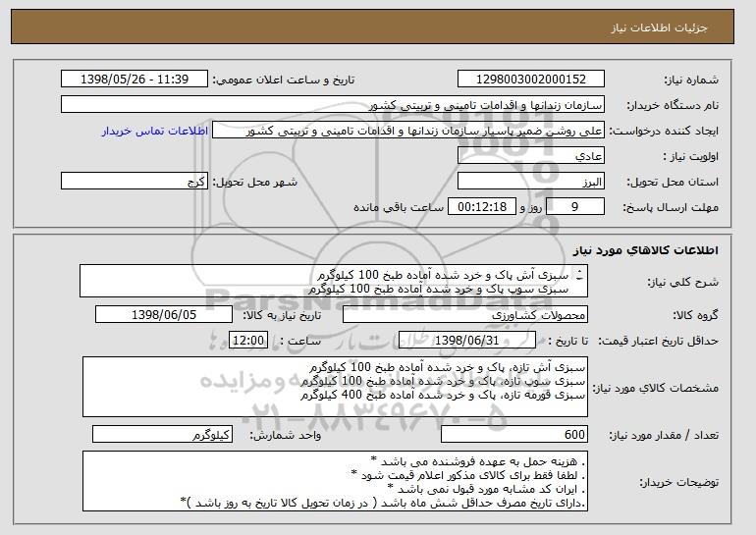The image size is (756, 535).
Task: Click the time field showing 12:00
Action: point(248,341)
